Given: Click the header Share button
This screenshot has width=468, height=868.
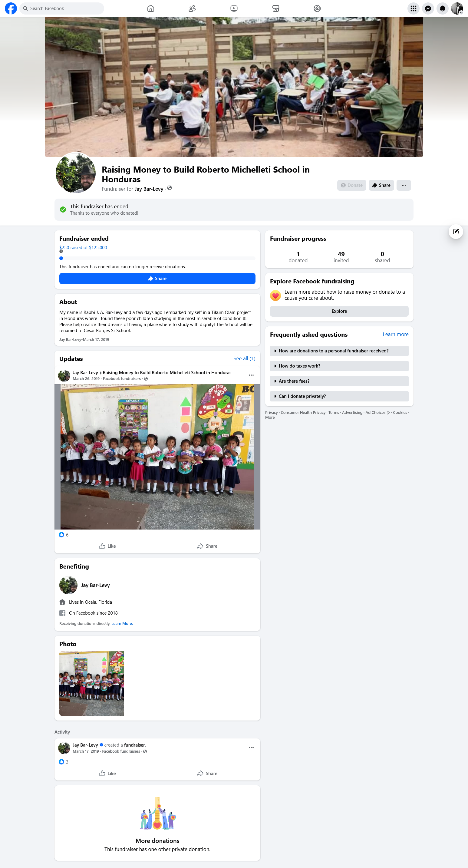Looking at the screenshot, I should point(381,185).
